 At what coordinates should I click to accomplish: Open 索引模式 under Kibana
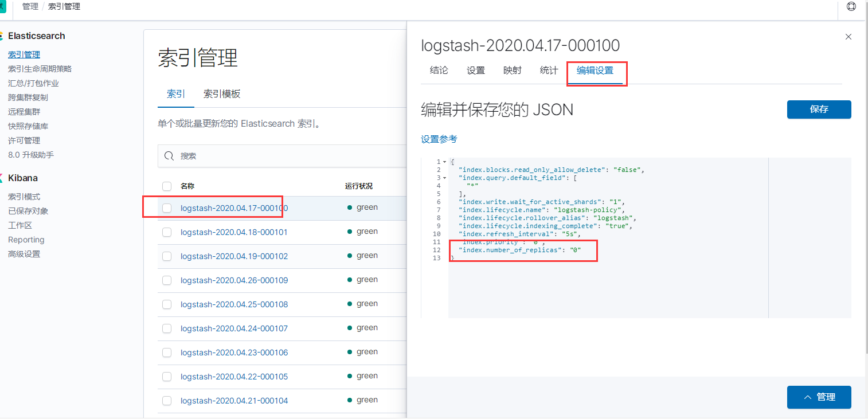tap(24, 197)
